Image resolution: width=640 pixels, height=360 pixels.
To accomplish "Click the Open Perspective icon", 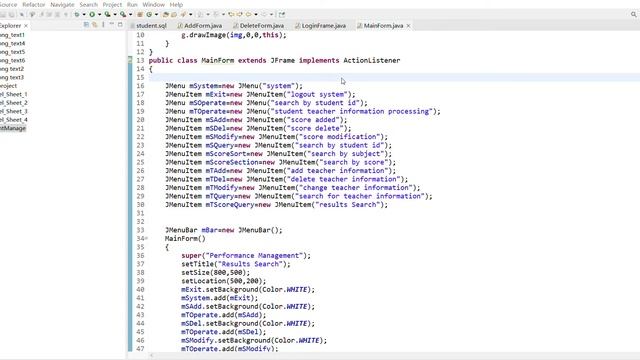I will [282, 14].
